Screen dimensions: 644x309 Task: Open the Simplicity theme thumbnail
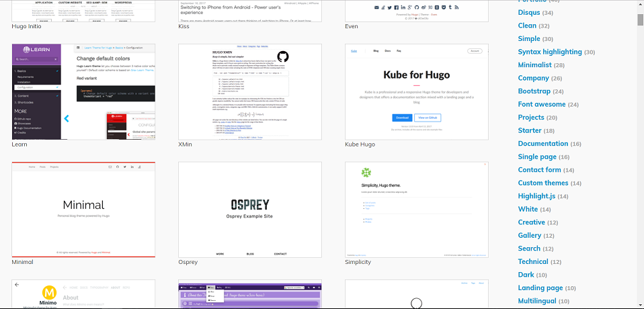point(417,210)
